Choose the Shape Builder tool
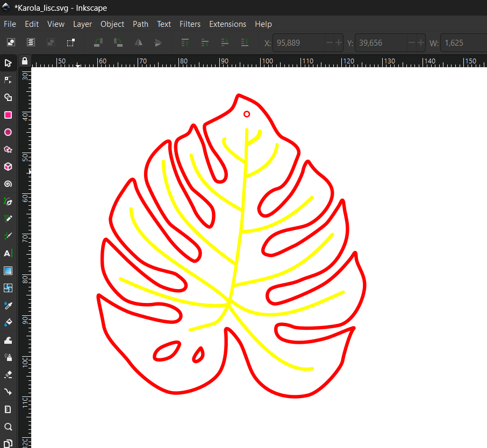Screen dimensions: 487x448 click(8, 97)
